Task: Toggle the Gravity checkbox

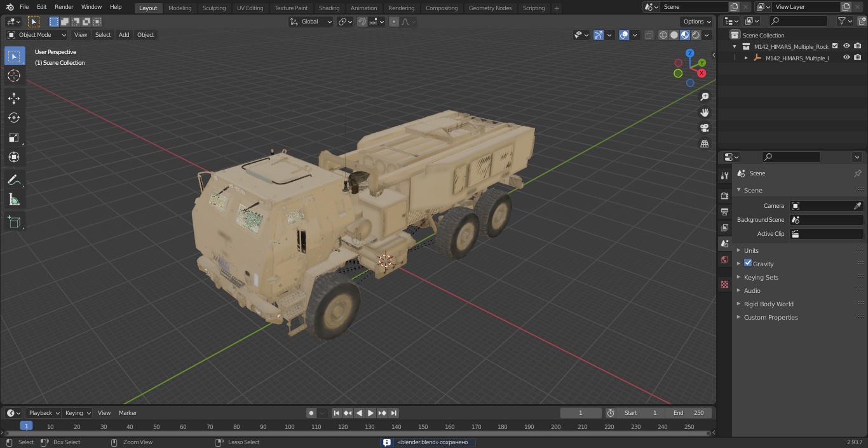Action: pos(748,263)
